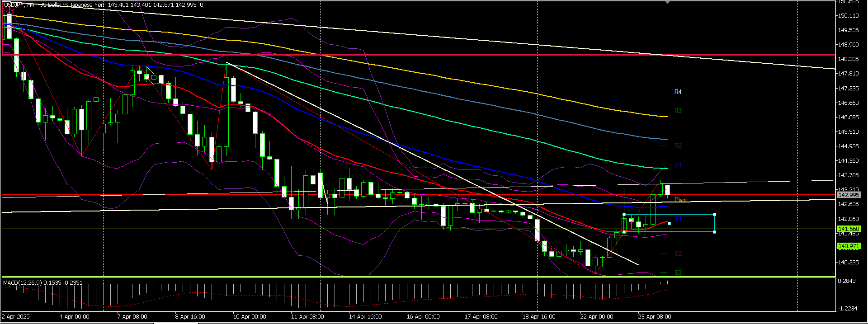
Task: Select the cyan rectangle's bottom-right corner handle
Action: (714, 232)
